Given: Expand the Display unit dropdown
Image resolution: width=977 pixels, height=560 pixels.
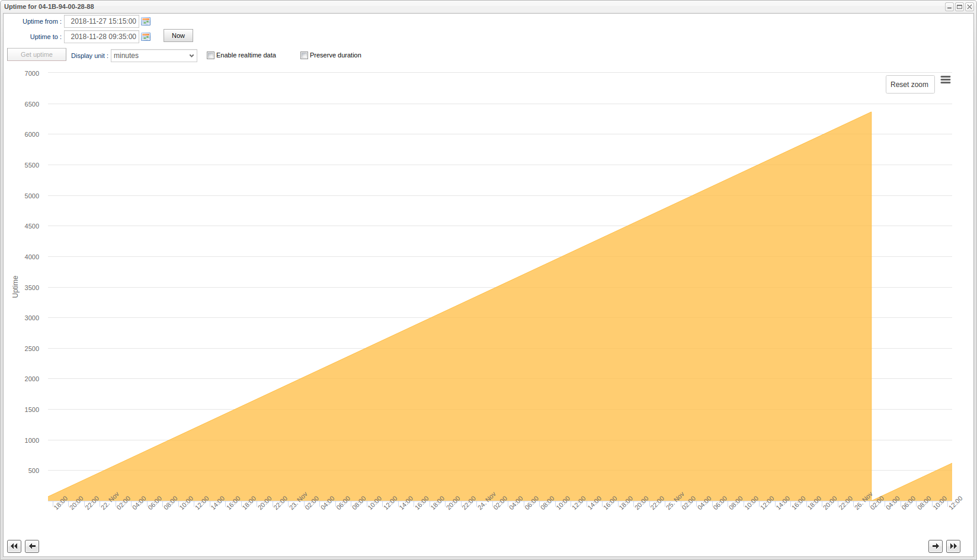Looking at the screenshot, I should coord(154,56).
